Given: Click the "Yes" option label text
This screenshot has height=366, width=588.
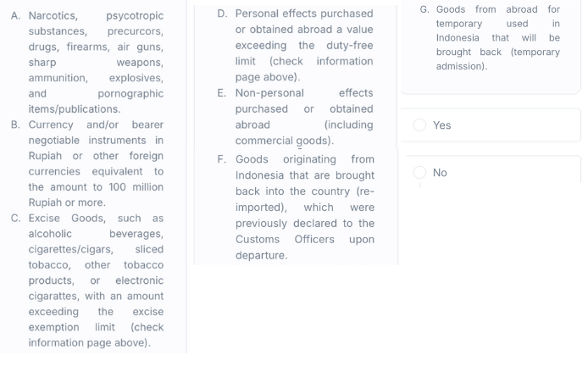Looking at the screenshot, I should 442,125.
